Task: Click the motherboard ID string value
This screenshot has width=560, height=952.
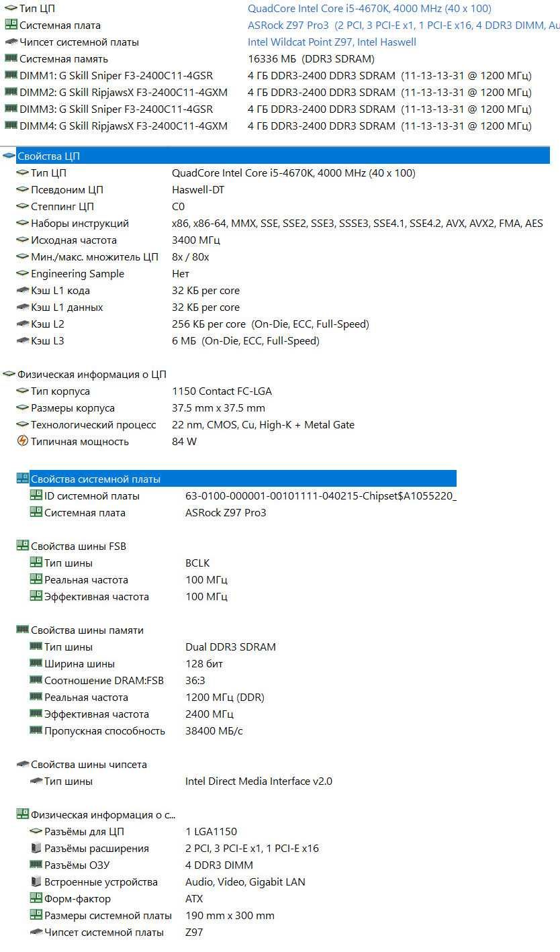Action: pos(321,496)
